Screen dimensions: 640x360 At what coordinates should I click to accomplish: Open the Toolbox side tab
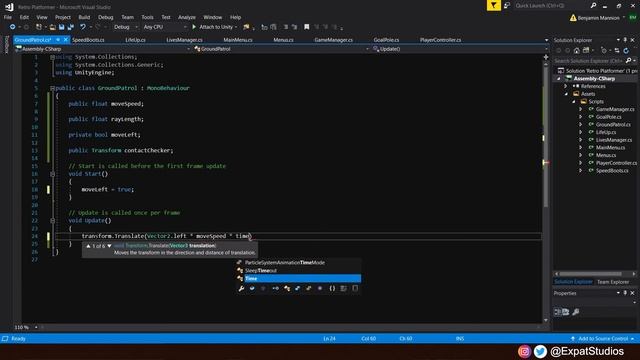coord(6,44)
